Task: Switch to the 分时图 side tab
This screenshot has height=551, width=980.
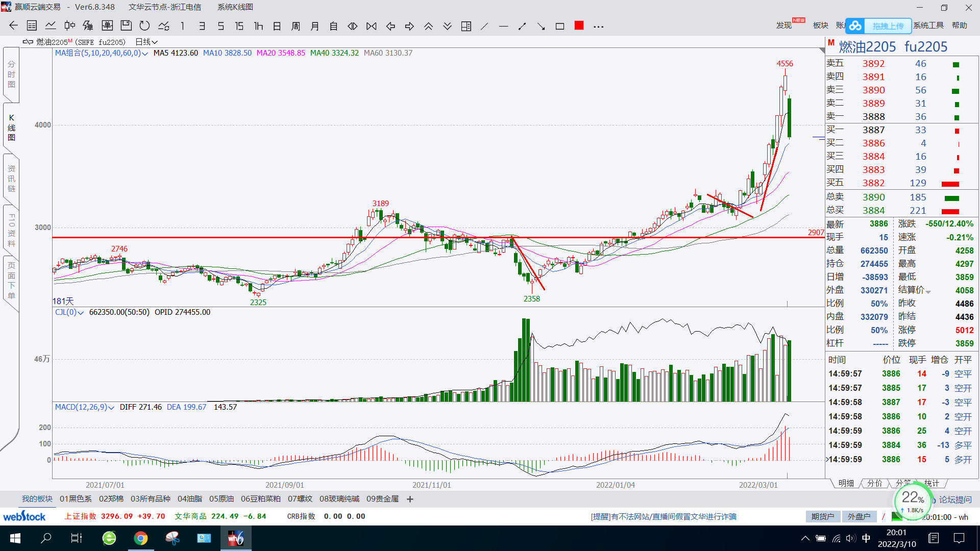Action: pyautogui.click(x=11, y=74)
